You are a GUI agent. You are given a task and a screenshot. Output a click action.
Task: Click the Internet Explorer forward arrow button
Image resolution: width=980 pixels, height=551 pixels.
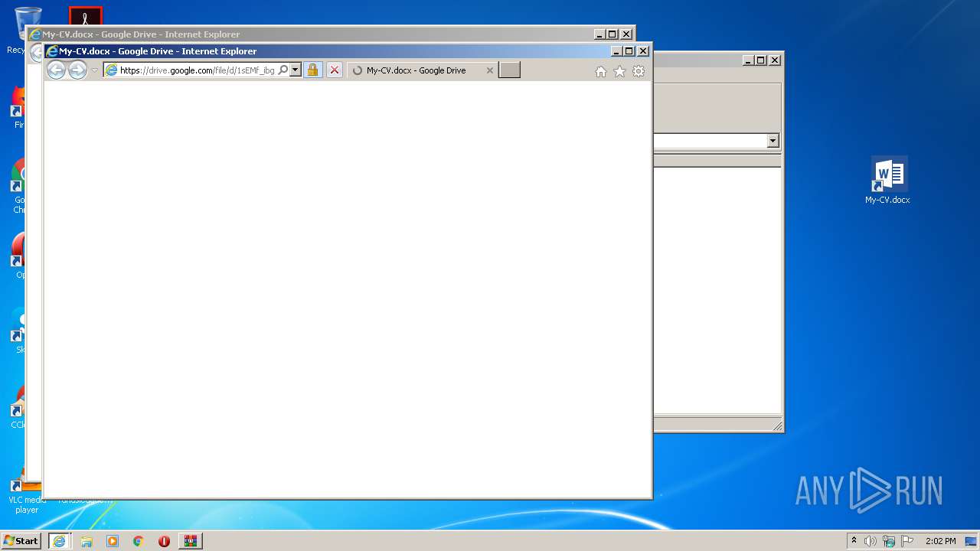point(77,70)
